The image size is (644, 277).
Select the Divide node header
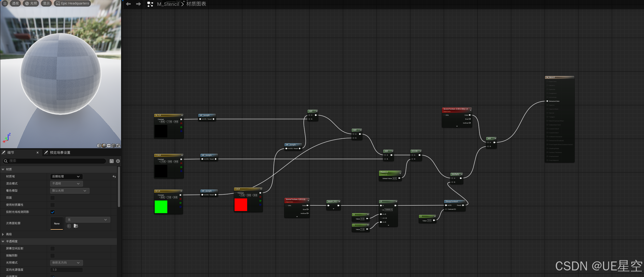click(416, 151)
